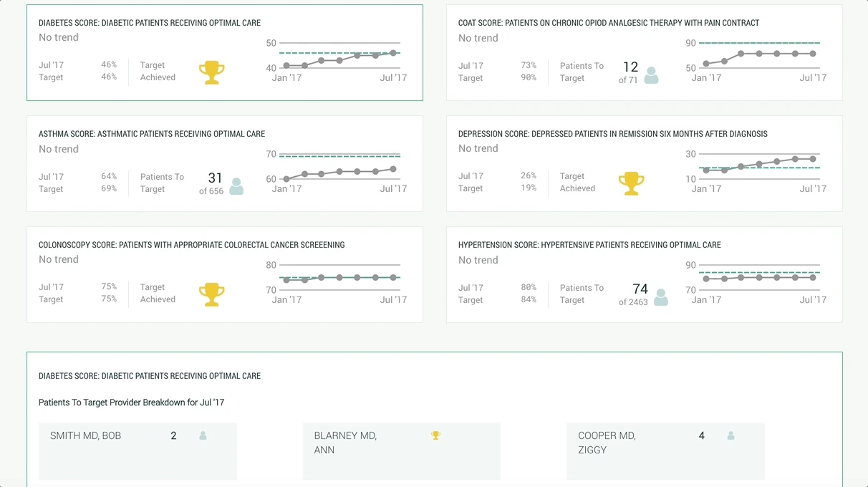Click the trophy on the Colonoscopy Score card

pyautogui.click(x=212, y=294)
